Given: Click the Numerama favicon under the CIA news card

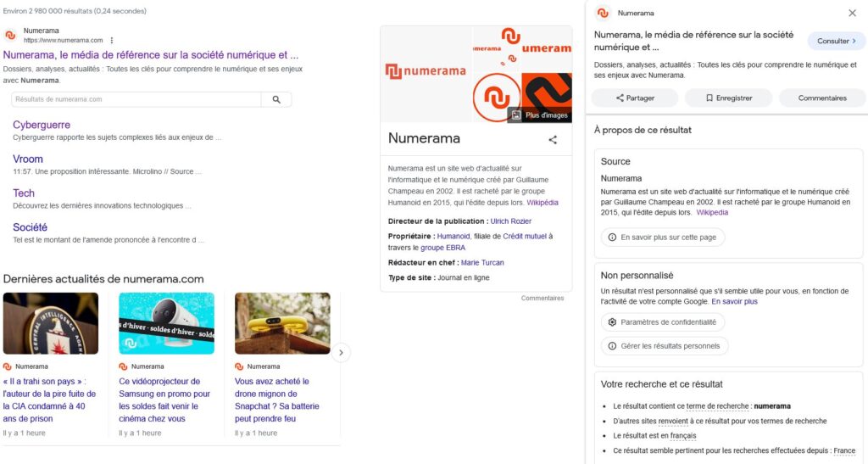Looking at the screenshot, I should [7, 366].
